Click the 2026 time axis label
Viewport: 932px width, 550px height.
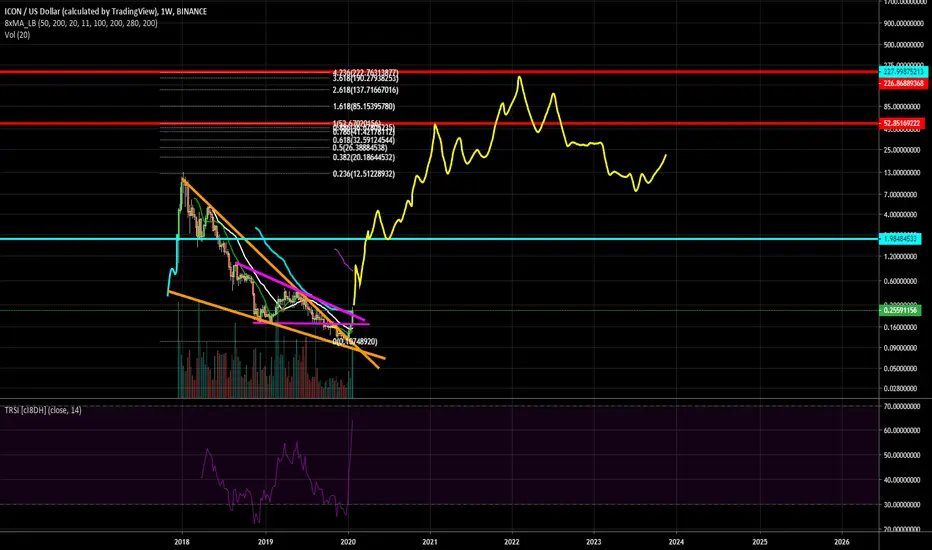842,542
